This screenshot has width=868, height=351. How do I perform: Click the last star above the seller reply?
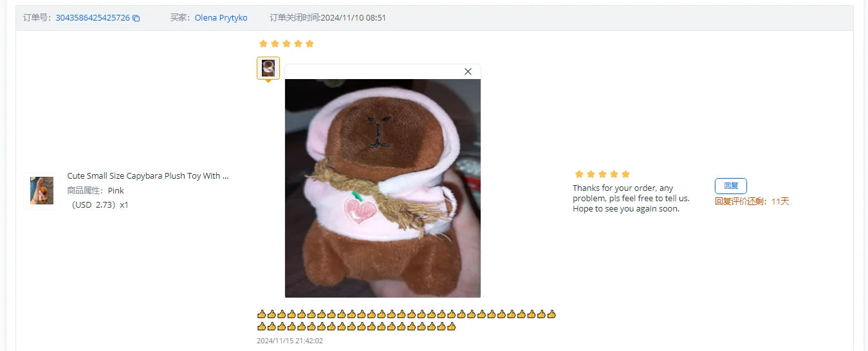click(625, 174)
